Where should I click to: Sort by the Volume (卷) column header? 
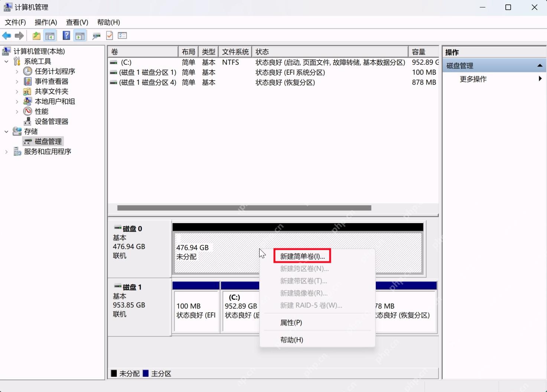tap(143, 52)
